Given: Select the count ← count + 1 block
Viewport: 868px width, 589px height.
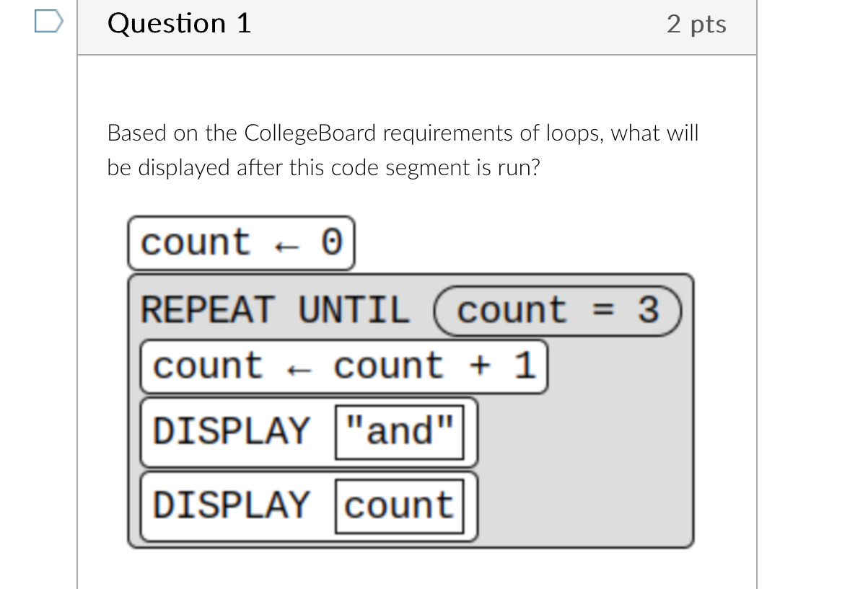Looking at the screenshot, I should pos(344,366).
